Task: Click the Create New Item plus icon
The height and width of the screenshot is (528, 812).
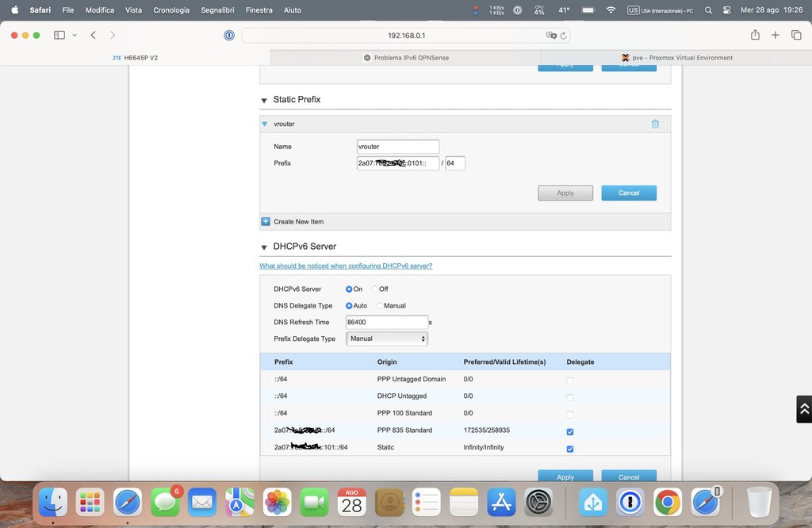Action: click(266, 221)
